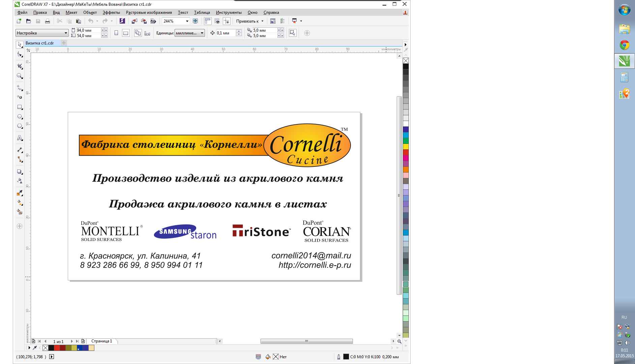Click the Open file folder icon
The height and width of the screenshot is (364, 635).
click(x=29, y=21)
